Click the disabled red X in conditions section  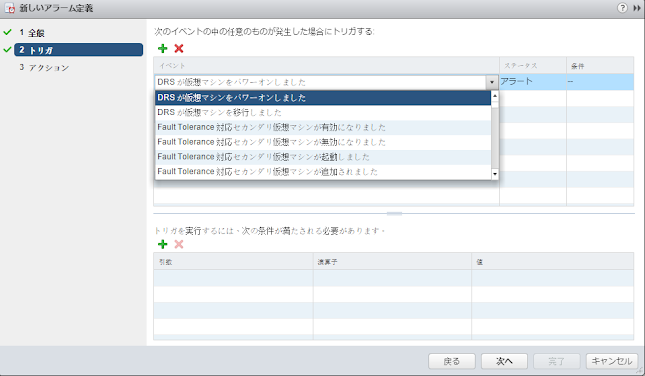(x=179, y=244)
